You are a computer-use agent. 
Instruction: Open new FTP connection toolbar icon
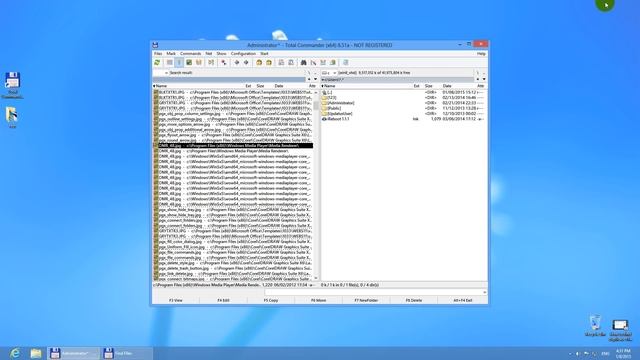pos(291,62)
